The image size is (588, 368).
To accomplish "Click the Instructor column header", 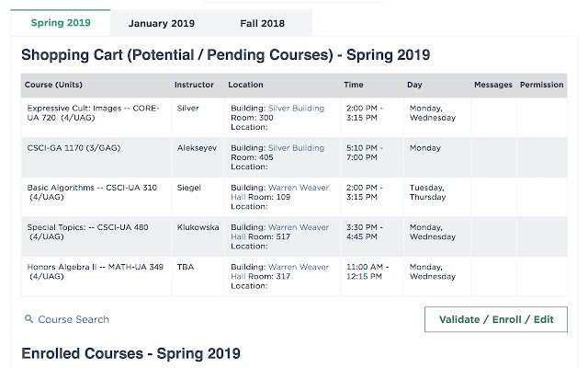I will click(194, 85).
